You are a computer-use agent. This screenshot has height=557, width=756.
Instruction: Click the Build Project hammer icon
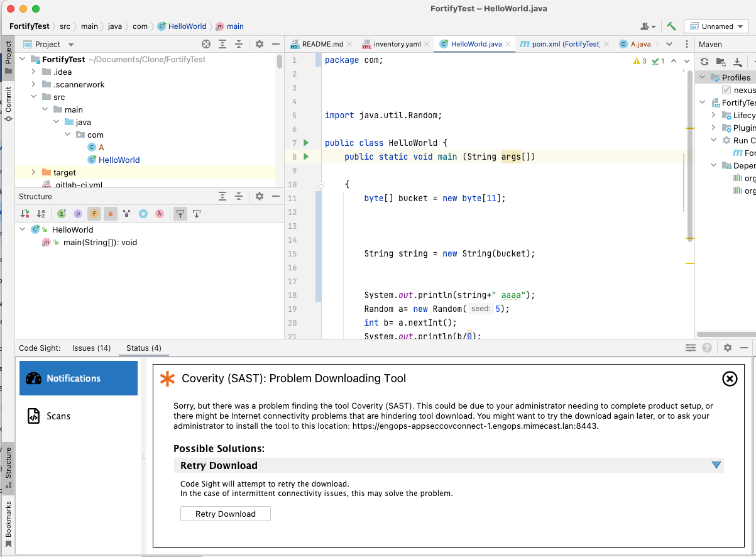tap(671, 26)
